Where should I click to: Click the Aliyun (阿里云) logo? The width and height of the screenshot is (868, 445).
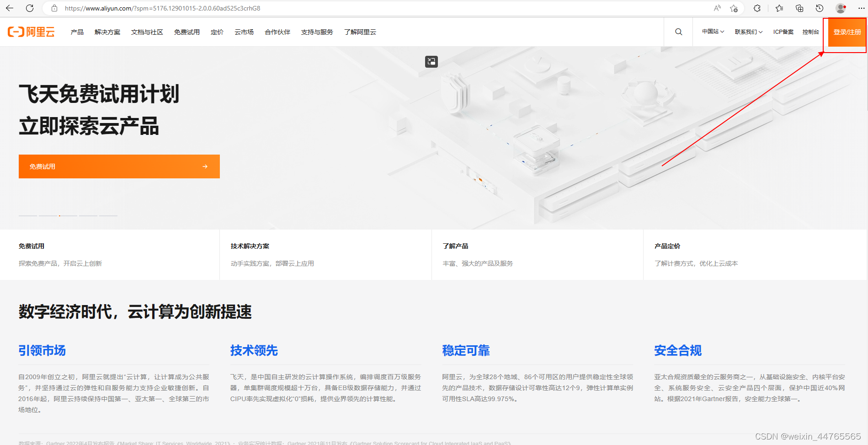(30, 32)
